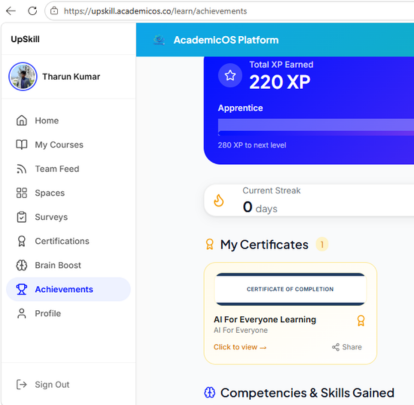The width and height of the screenshot is (414, 405).
Task: Click the browser back arrow
Action: (x=11, y=11)
